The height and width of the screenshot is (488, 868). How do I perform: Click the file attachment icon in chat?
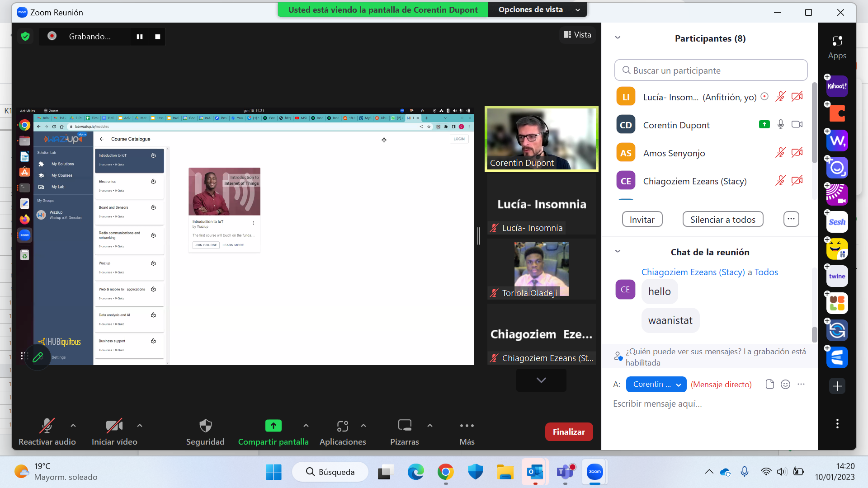(x=769, y=385)
